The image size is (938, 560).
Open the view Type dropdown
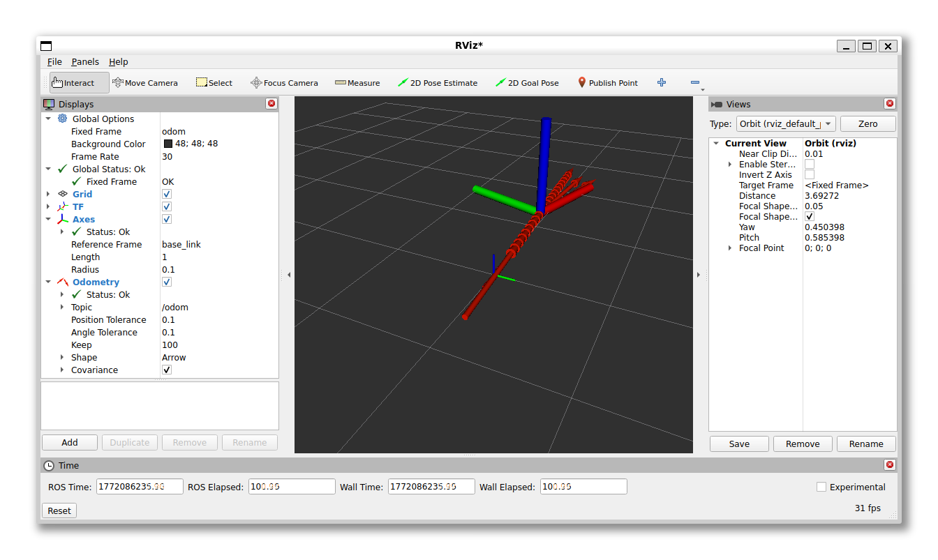tap(786, 124)
